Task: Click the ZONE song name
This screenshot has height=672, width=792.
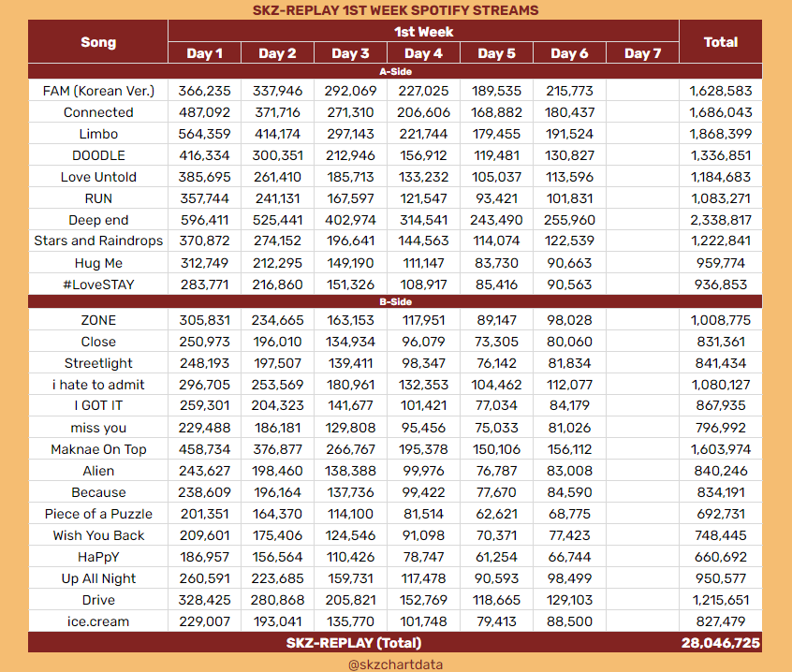Action: [x=98, y=321]
